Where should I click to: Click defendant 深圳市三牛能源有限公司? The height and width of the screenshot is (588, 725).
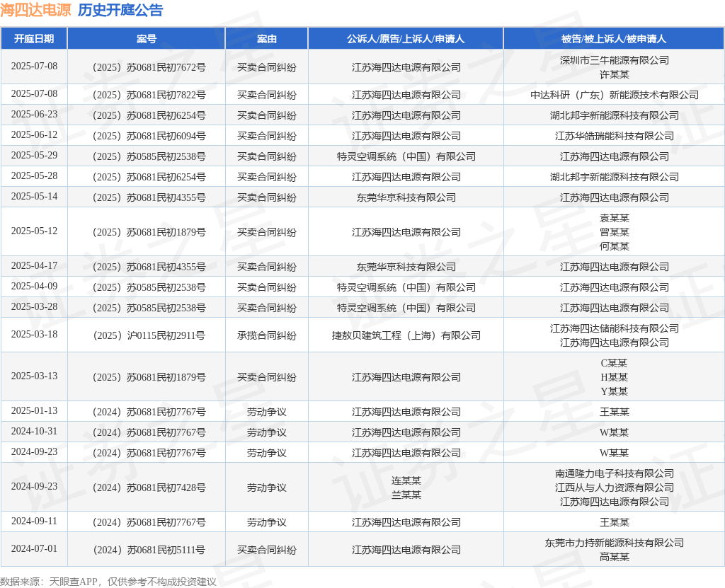(614, 60)
